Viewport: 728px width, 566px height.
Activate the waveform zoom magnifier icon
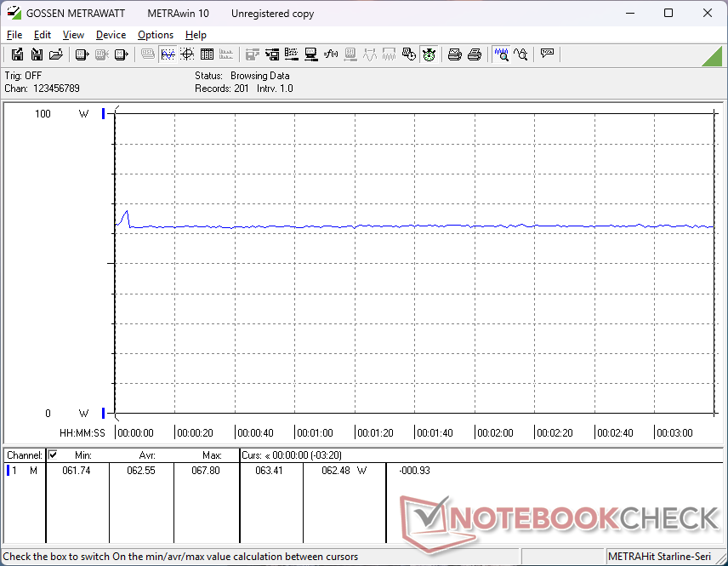502,54
